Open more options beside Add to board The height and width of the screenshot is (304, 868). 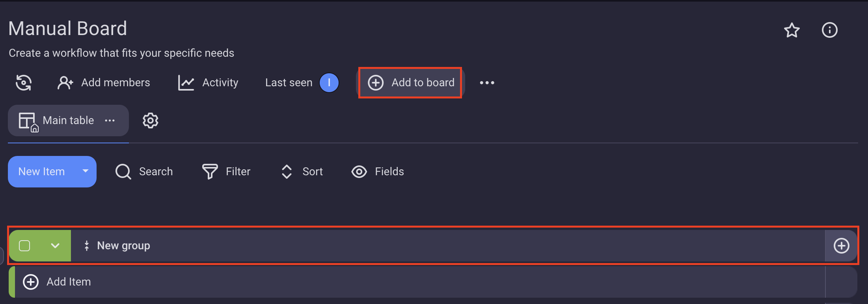pos(487,83)
